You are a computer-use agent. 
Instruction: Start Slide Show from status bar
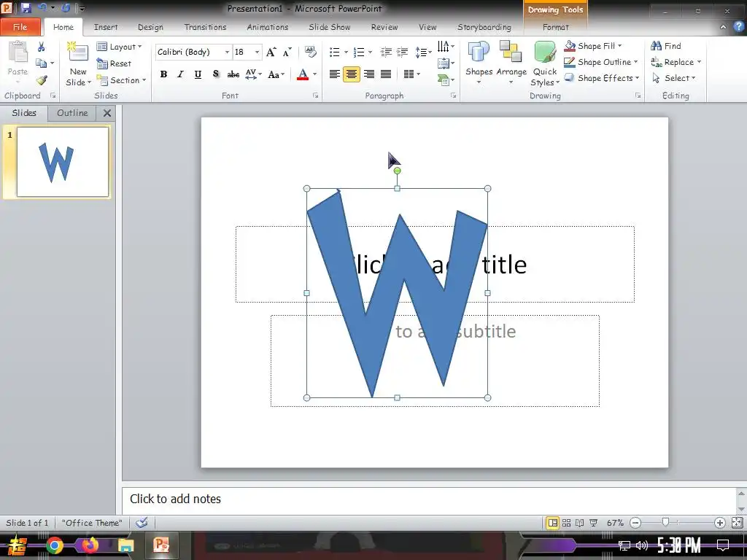(594, 523)
